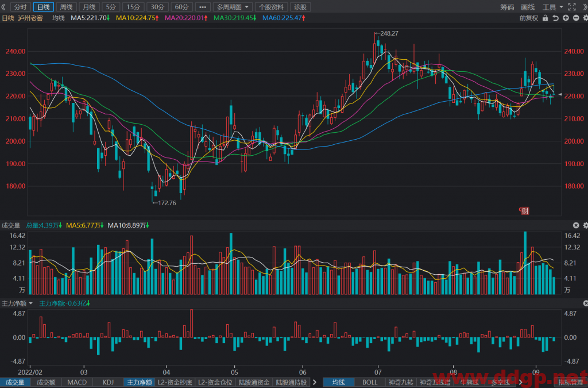Open volume panel settings gear

(585, 225)
